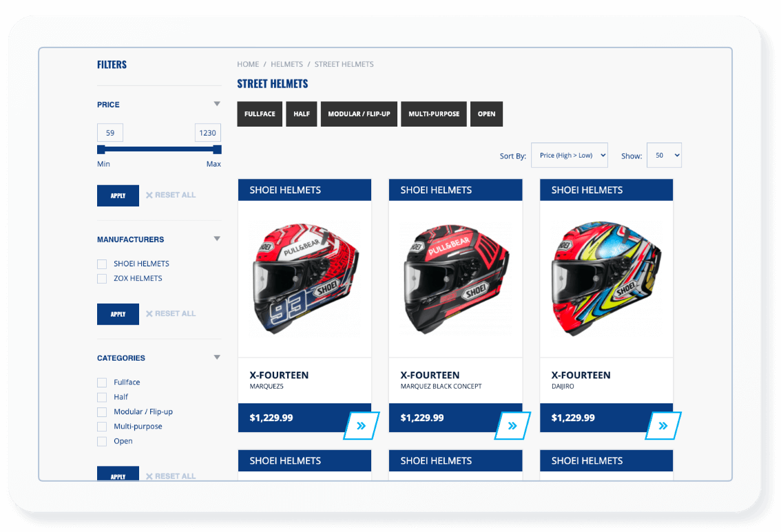Open Daijiro helmet via arrow icon

663,425
